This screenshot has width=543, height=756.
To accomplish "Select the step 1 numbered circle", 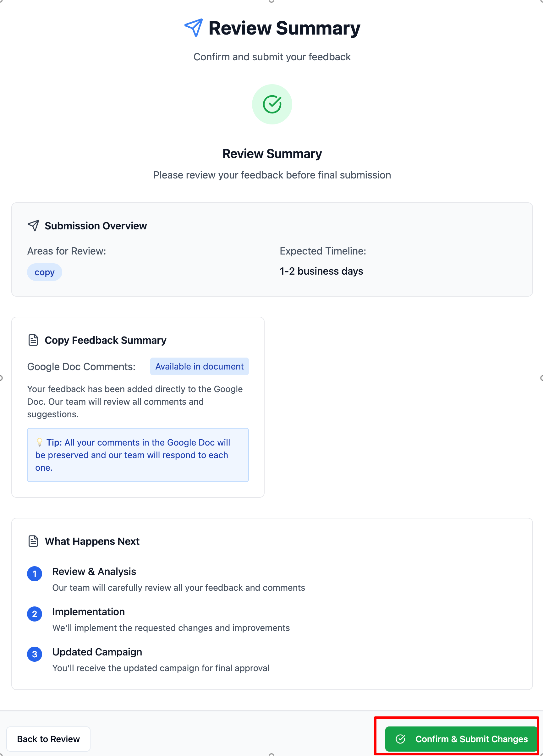I will (35, 574).
